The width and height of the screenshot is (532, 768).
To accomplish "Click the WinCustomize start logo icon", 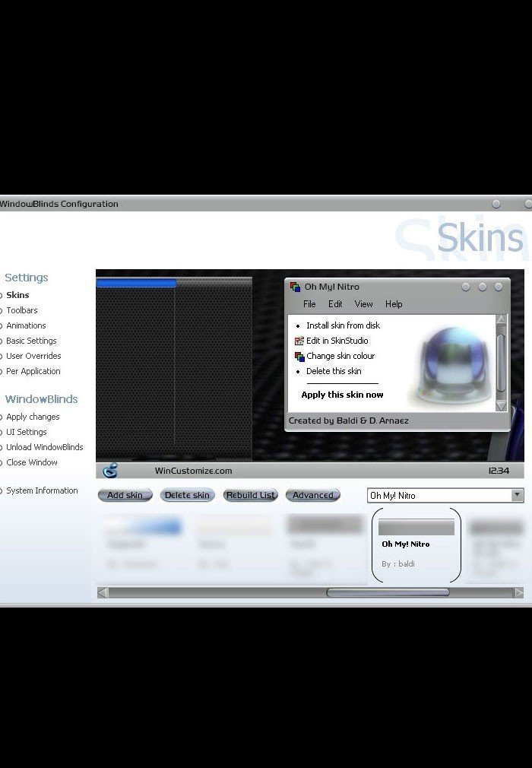I will click(x=111, y=471).
